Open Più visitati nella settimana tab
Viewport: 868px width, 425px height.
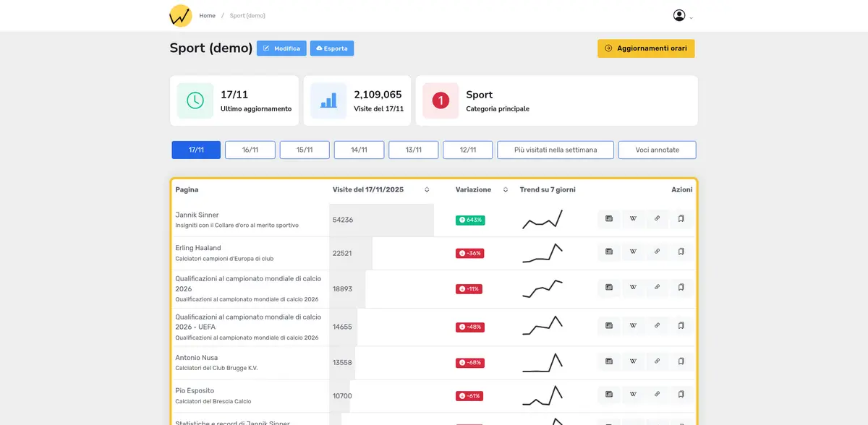(556, 150)
